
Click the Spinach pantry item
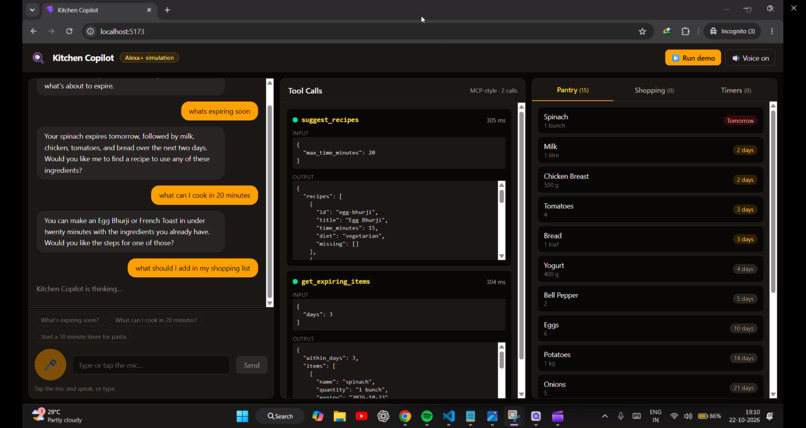[x=650, y=121]
